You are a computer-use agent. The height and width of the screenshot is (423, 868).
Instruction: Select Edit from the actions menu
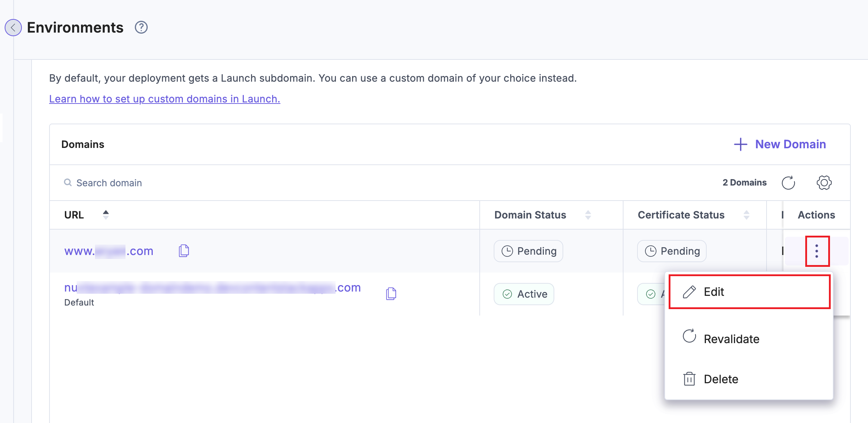713,292
